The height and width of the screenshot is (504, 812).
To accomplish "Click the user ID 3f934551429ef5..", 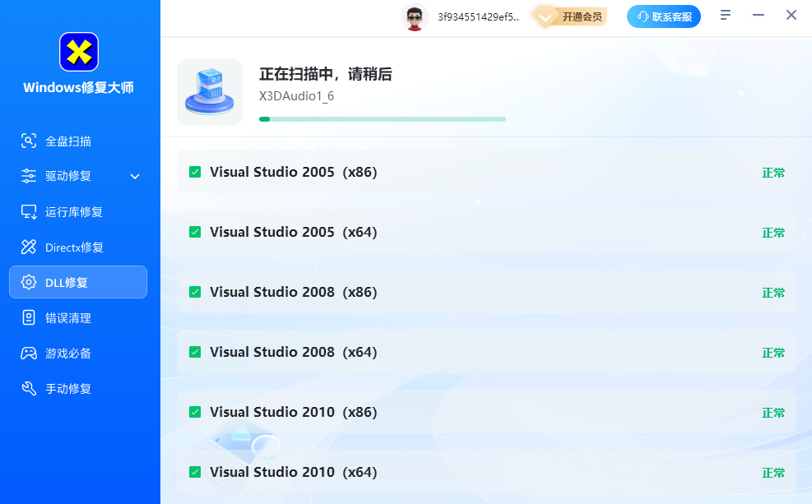I will pos(479,17).
